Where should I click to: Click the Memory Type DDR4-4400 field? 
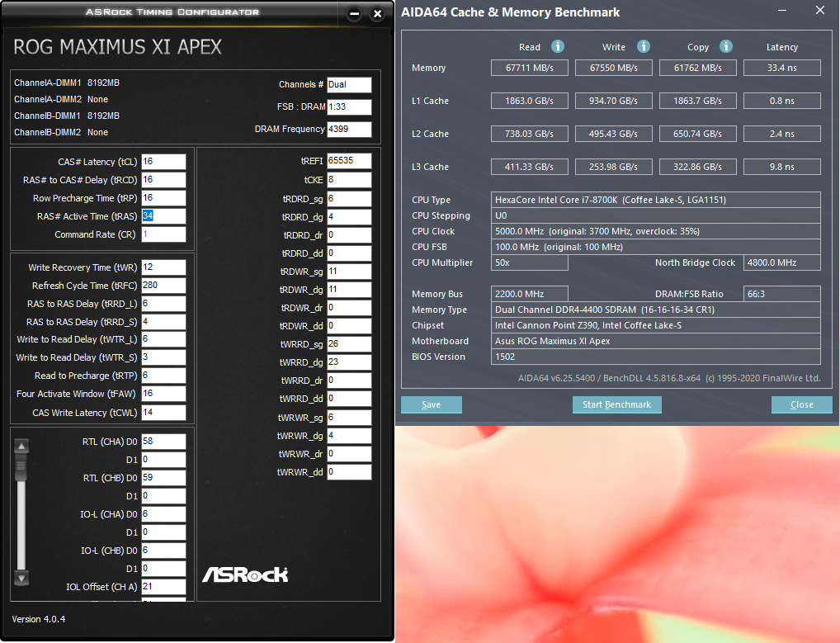[656, 310]
